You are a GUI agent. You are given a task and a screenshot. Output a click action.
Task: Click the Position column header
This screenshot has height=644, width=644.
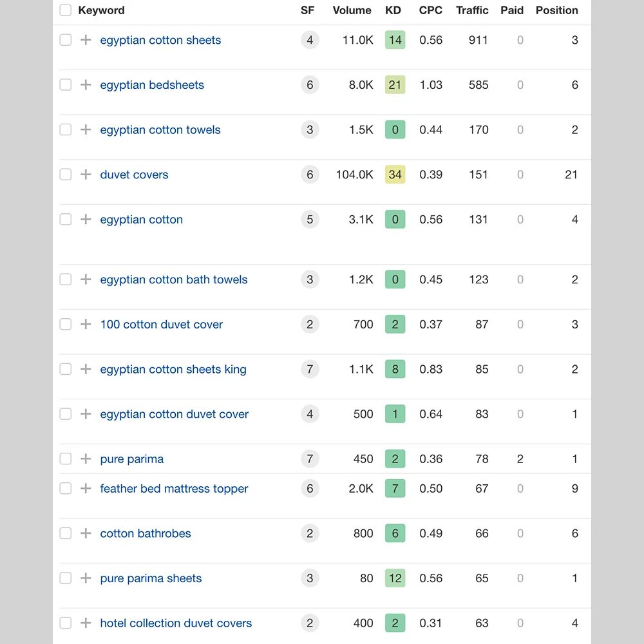coord(556,10)
